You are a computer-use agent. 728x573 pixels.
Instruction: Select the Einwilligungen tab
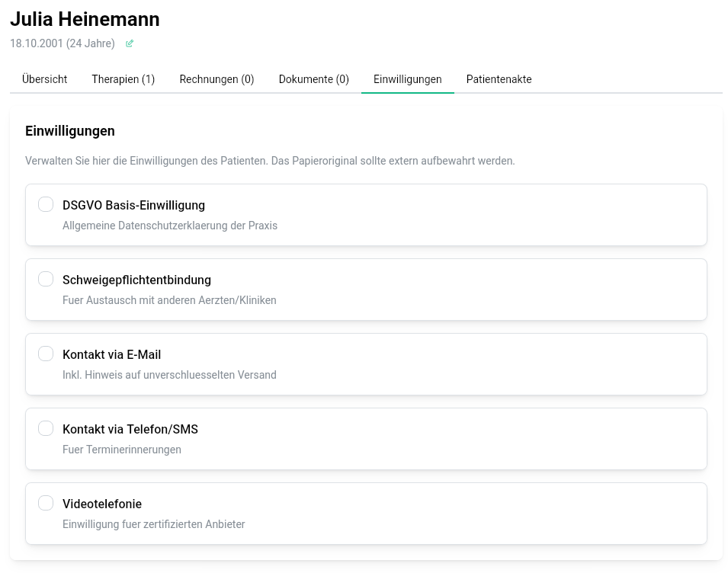(x=408, y=79)
